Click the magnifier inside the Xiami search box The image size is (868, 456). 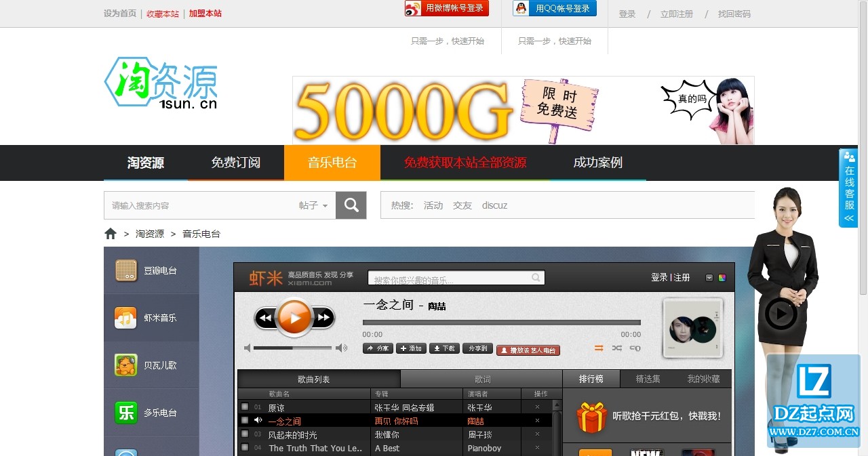(x=536, y=278)
